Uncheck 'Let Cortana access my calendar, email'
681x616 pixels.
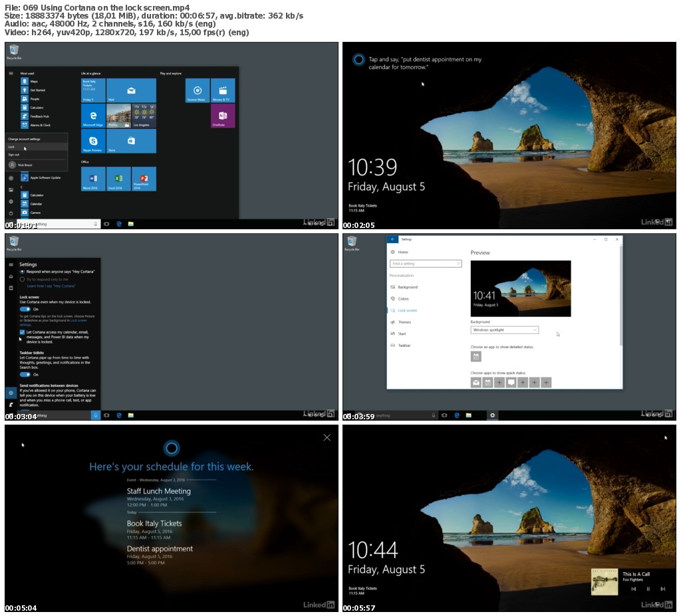22,332
